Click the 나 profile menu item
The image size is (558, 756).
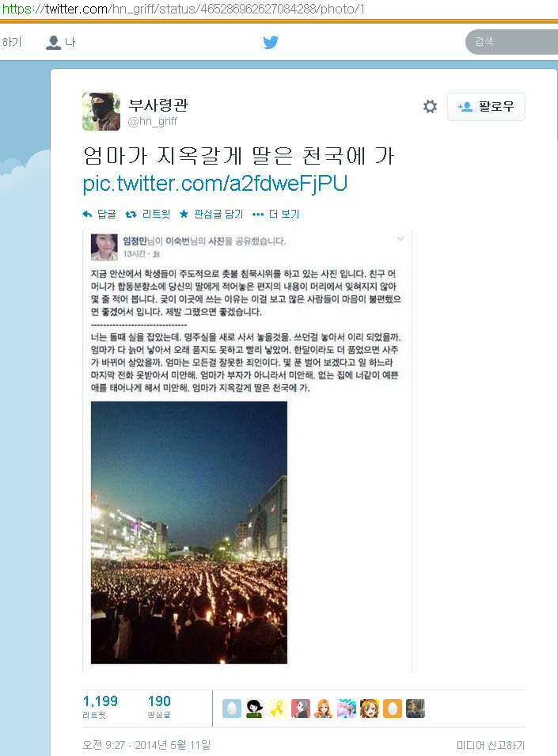61,43
